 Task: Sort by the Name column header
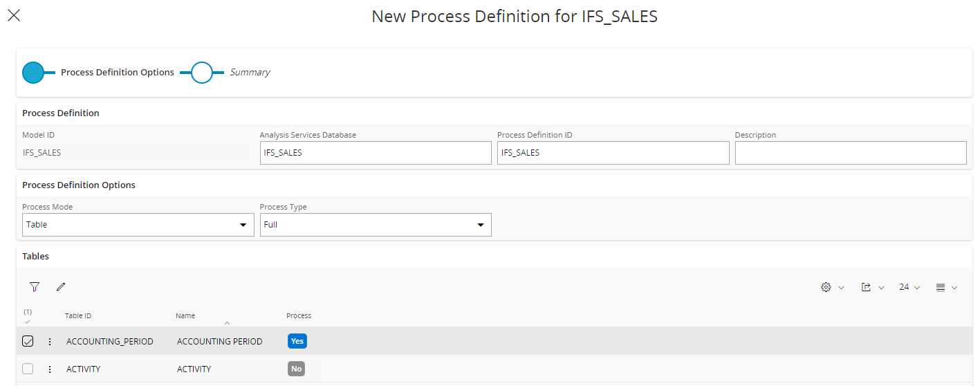point(185,316)
